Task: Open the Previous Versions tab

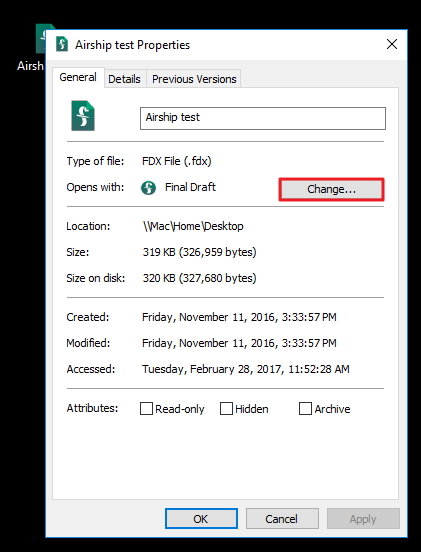Action: (194, 79)
